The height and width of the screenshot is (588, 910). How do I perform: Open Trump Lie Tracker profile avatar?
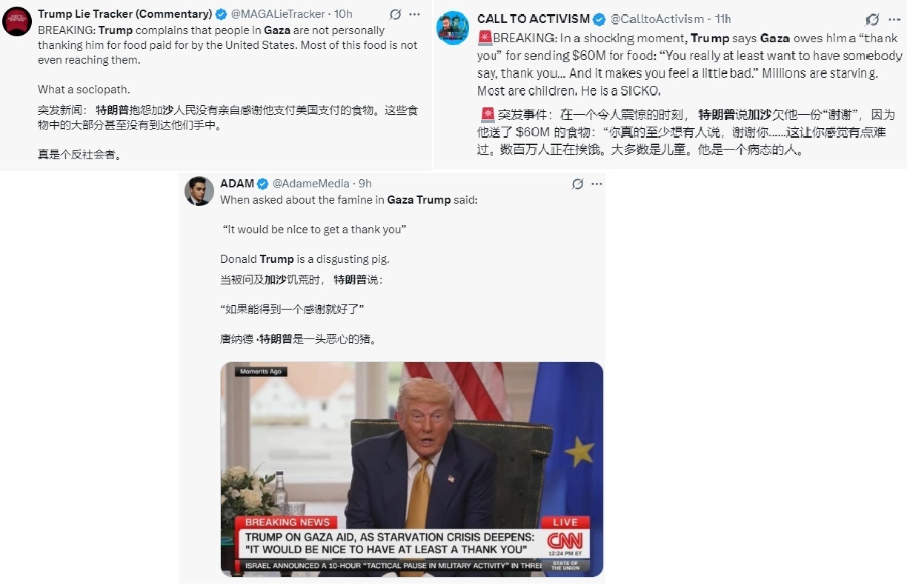point(16,21)
